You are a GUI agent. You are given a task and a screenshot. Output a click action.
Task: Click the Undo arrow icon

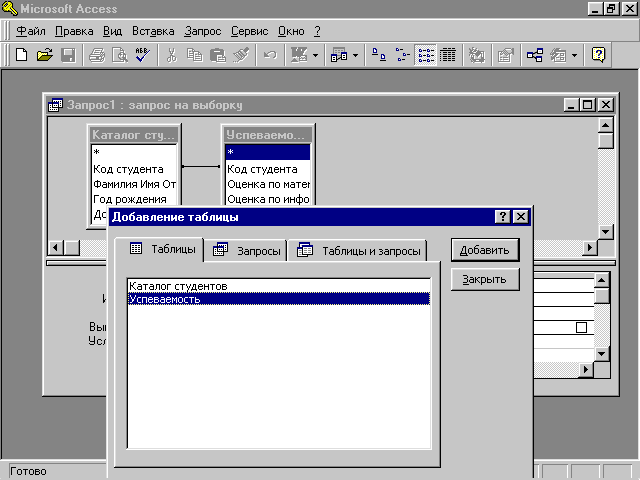pyautogui.click(x=270, y=55)
